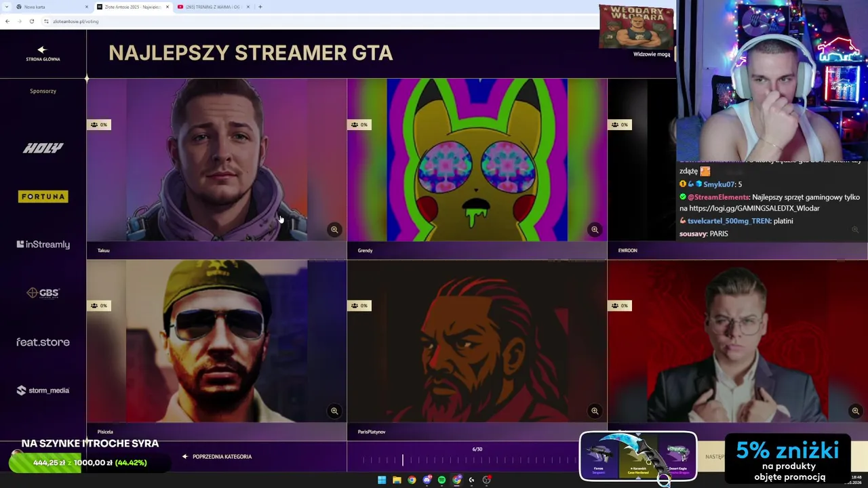
Task: Close the Złote Antosie 2025 tab
Action: (167, 7)
